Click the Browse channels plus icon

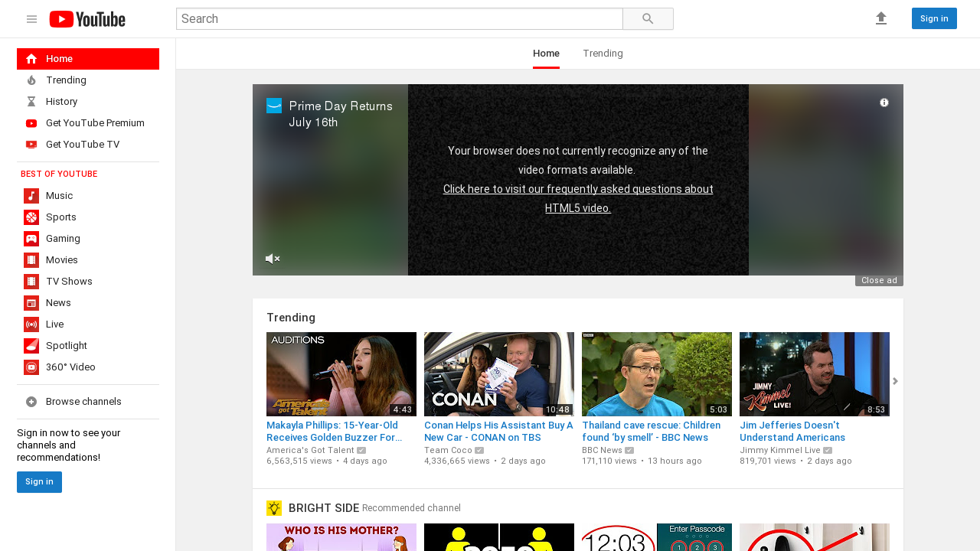coord(31,402)
